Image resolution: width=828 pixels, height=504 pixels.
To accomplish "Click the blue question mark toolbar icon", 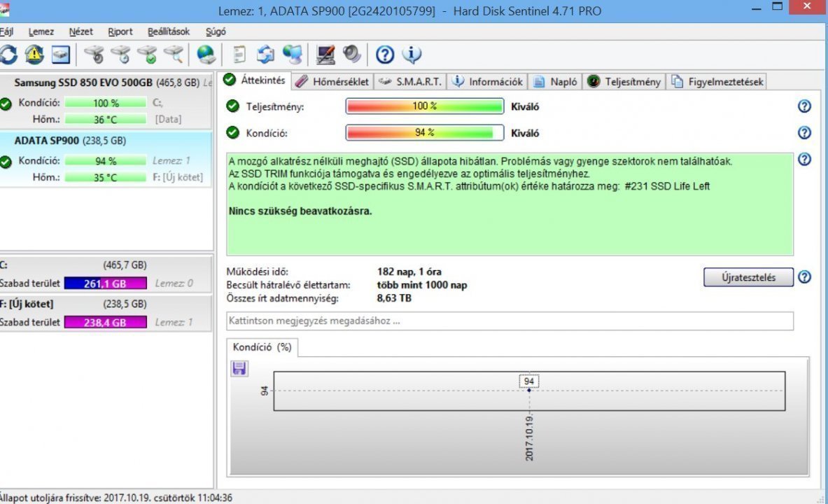I will 385,55.
